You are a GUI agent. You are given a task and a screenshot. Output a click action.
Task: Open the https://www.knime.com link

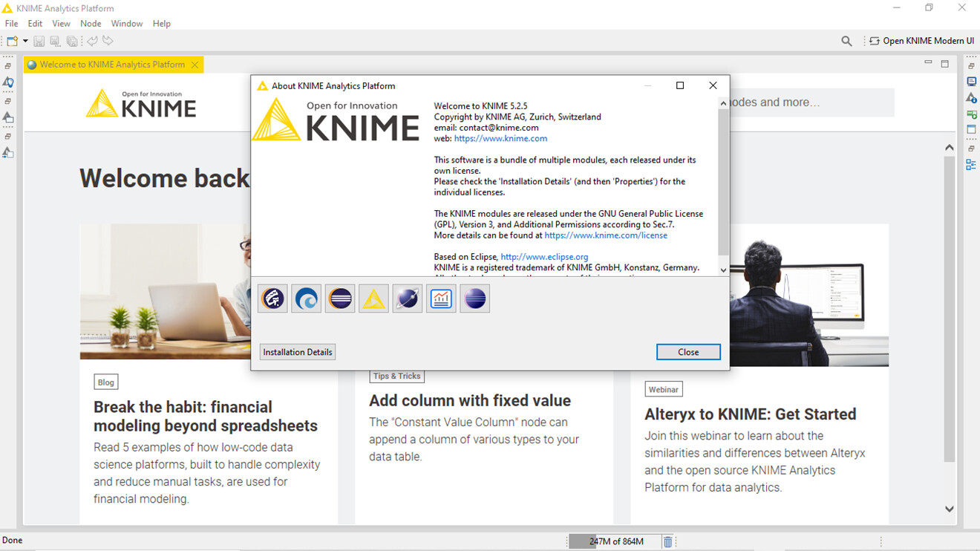click(500, 138)
